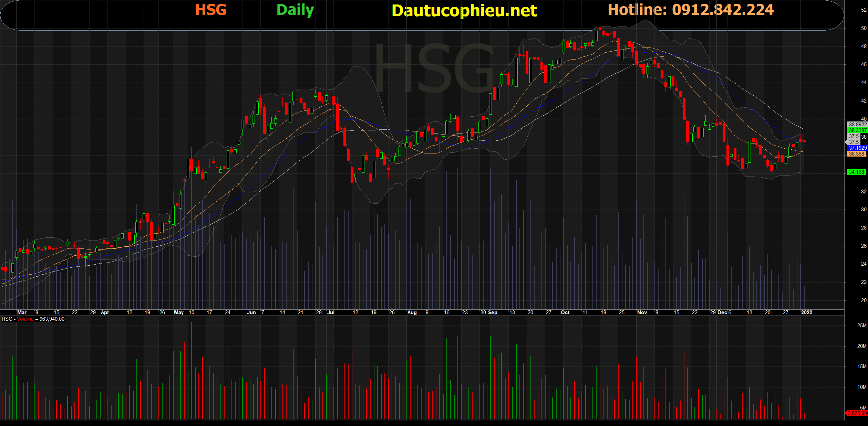This screenshot has height=426, width=868.
Task: Click the HSG ticker title
Action: click(211, 10)
